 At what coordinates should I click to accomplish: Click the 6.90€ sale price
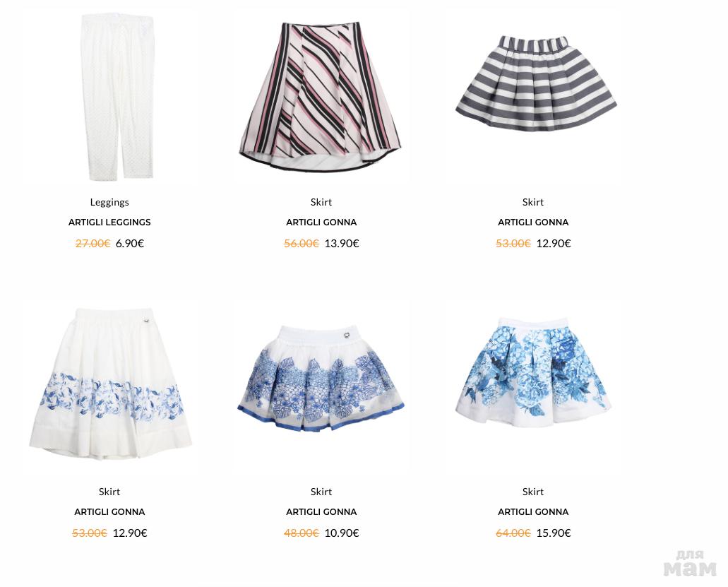[x=130, y=243]
